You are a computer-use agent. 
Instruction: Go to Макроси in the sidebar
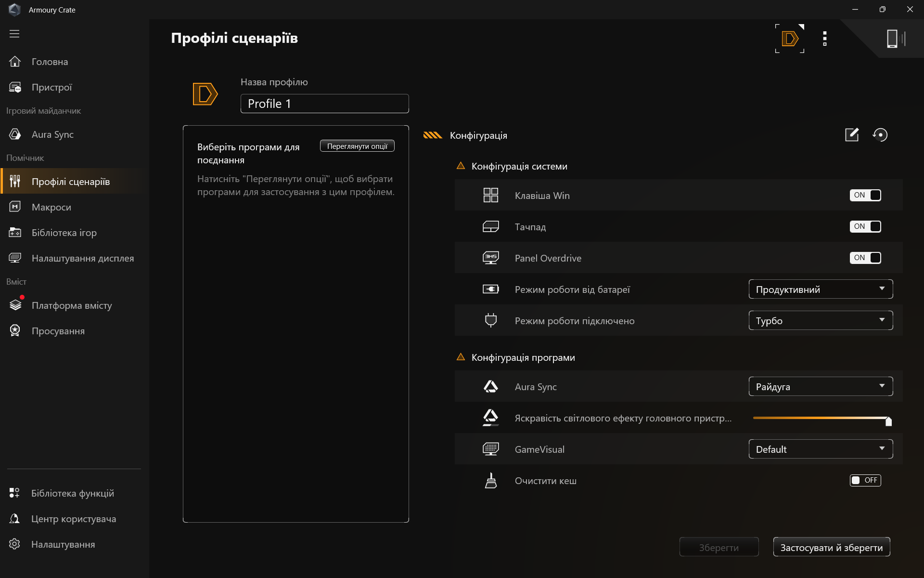(51, 207)
